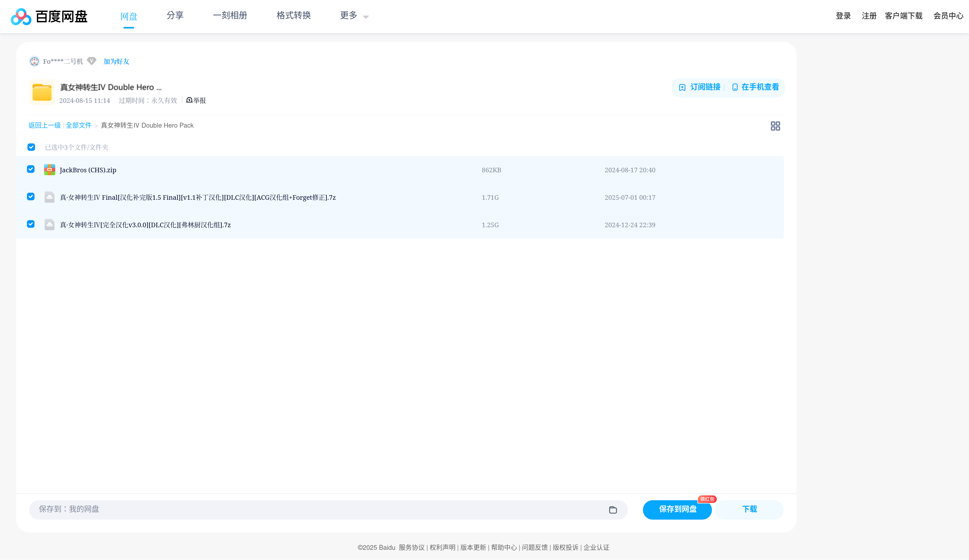Click the report (举报) icon

189,100
